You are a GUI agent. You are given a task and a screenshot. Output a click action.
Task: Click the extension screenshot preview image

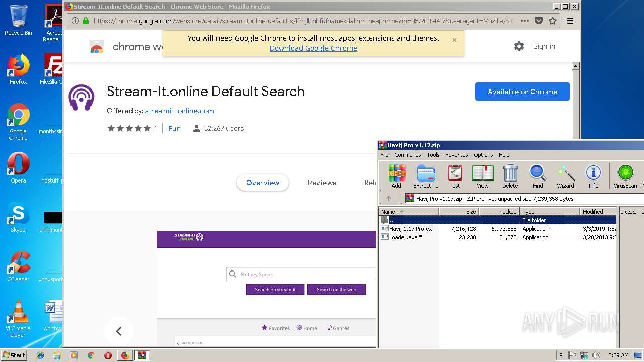(267, 289)
